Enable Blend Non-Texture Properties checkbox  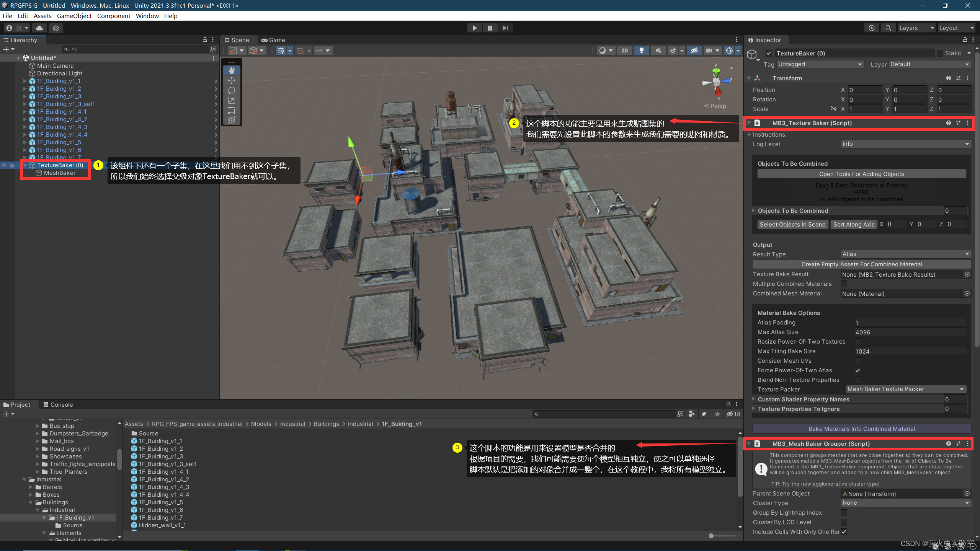pyautogui.click(x=858, y=380)
